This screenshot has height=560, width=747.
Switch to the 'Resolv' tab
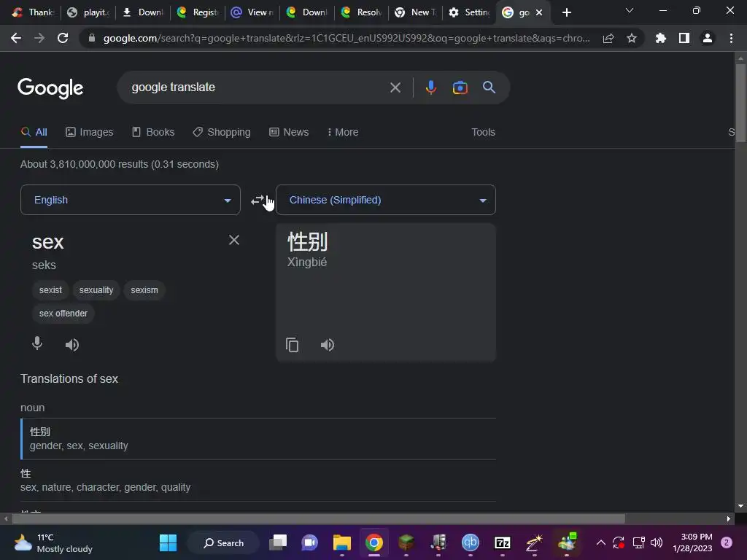362,12
